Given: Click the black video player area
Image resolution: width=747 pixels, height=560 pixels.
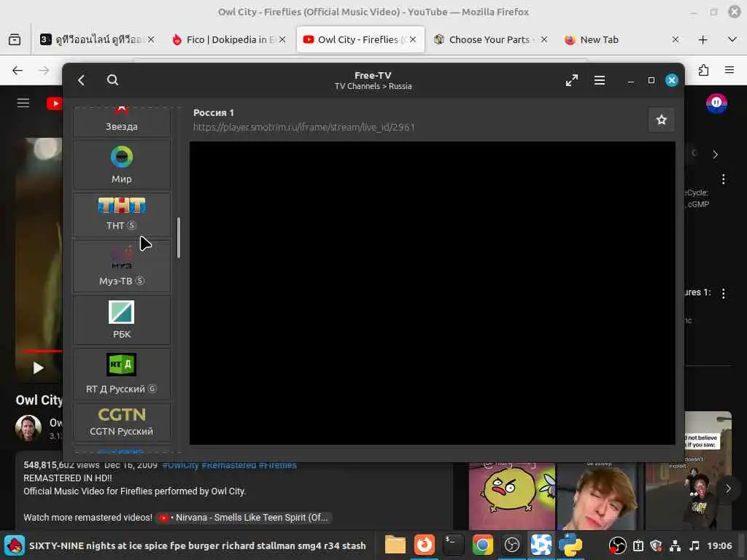Looking at the screenshot, I should coord(432,293).
